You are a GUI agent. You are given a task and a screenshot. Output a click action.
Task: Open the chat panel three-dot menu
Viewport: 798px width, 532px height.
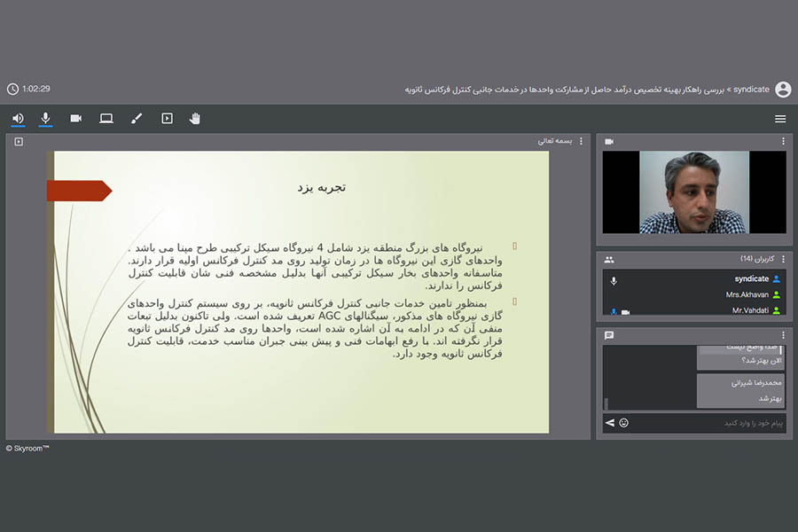coord(783,335)
